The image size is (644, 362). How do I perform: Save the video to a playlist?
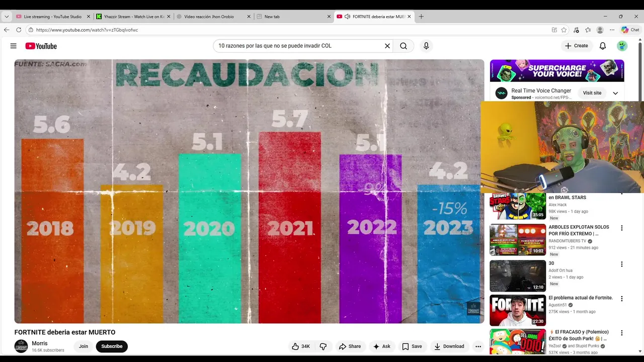tap(412, 346)
